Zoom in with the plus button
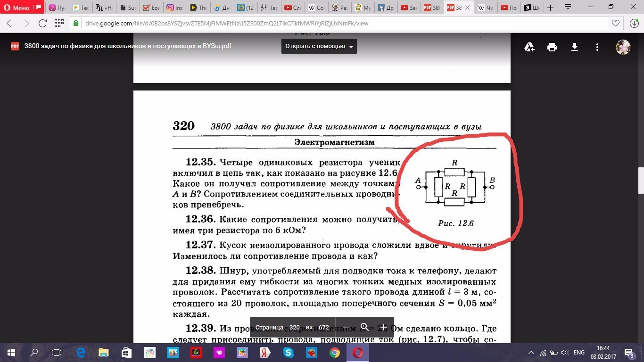Screen dimensions: 644x362 pyautogui.click(x=384, y=327)
